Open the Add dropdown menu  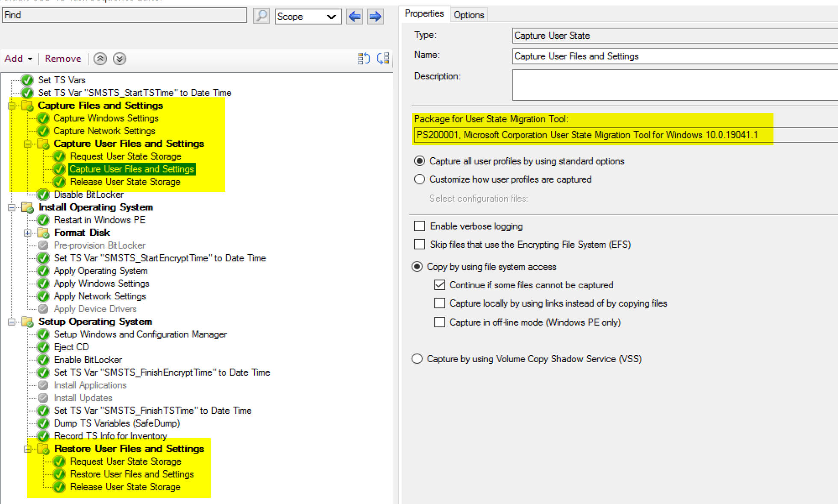click(18, 59)
